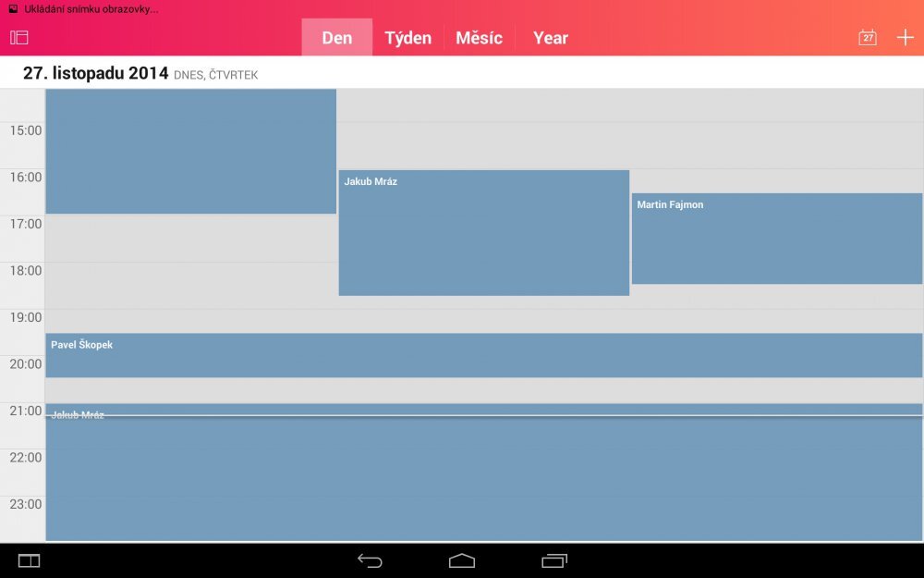Tap the Ukládání snímku obrazovky status text
The height and width of the screenshot is (578, 924).
(91, 8)
